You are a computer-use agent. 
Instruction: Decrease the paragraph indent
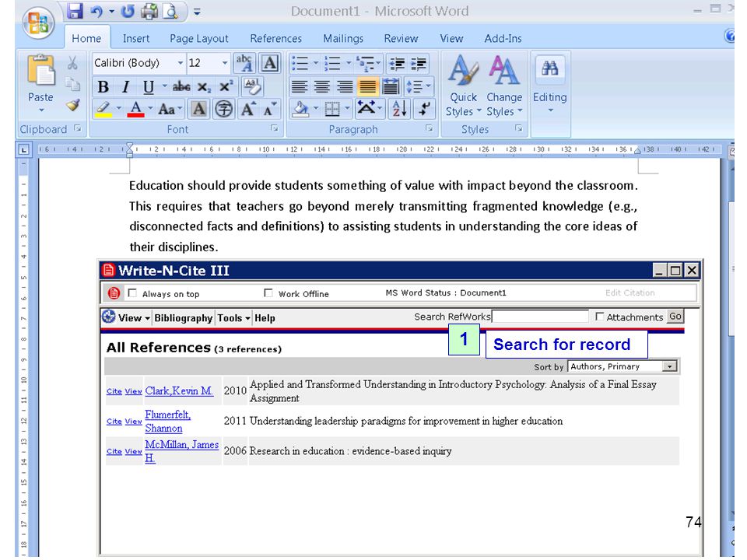point(397,63)
